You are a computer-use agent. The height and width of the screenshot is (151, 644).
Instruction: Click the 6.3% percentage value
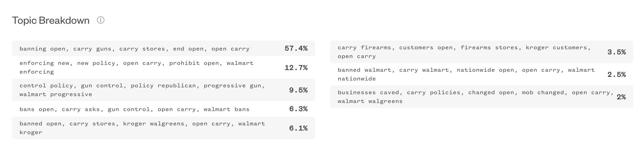(298, 109)
